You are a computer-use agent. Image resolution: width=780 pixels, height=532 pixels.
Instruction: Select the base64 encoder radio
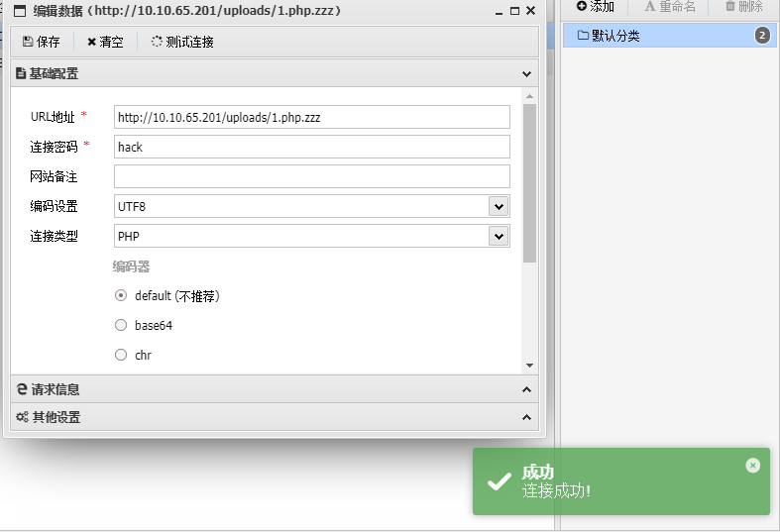click(x=121, y=325)
